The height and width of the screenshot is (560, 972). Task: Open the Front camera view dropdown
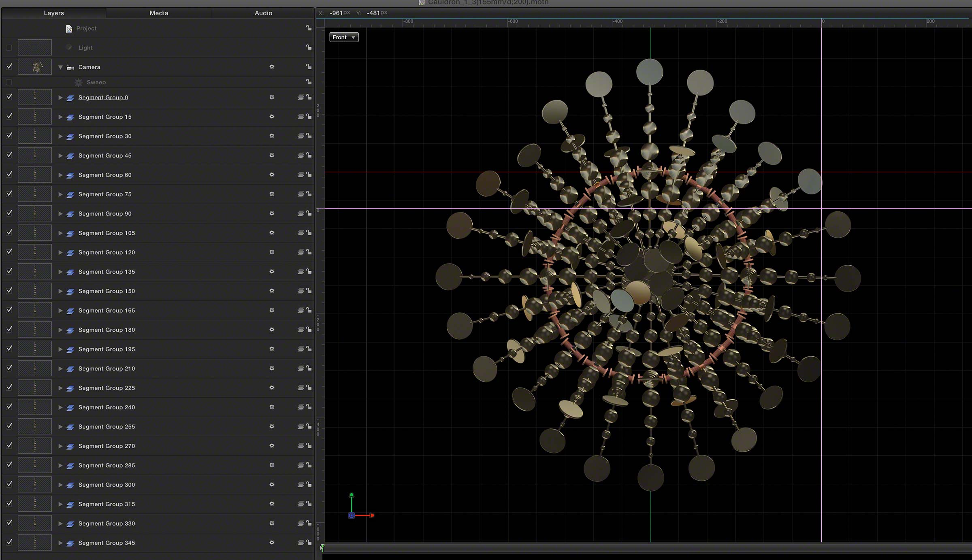(x=344, y=37)
